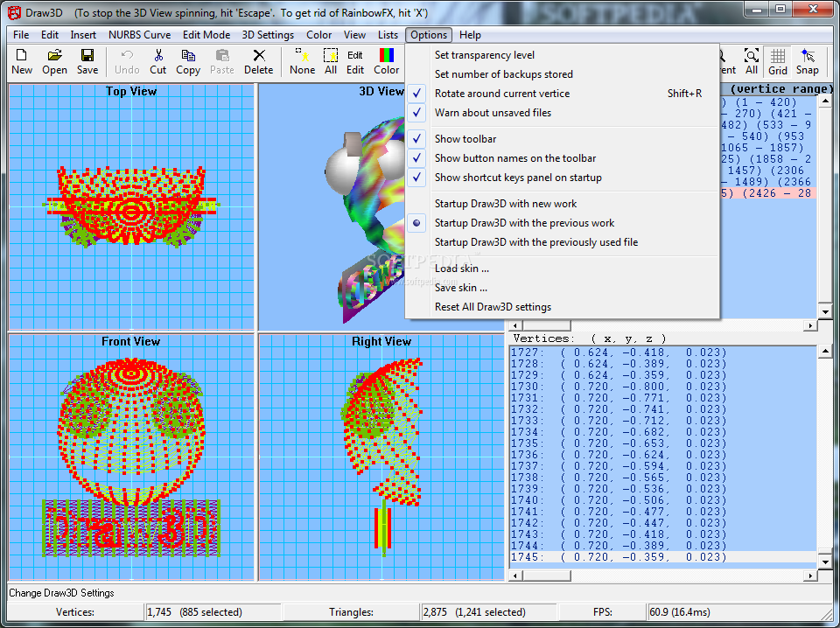Image resolution: width=840 pixels, height=628 pixels.
Task: Click triangles count 2,875 status field
Action: [488, 612]
